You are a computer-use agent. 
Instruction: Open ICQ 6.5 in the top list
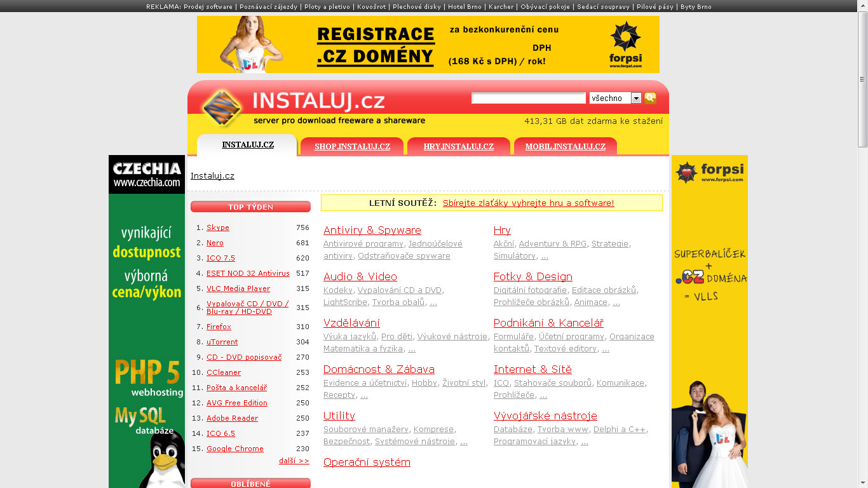pos(220,433)
